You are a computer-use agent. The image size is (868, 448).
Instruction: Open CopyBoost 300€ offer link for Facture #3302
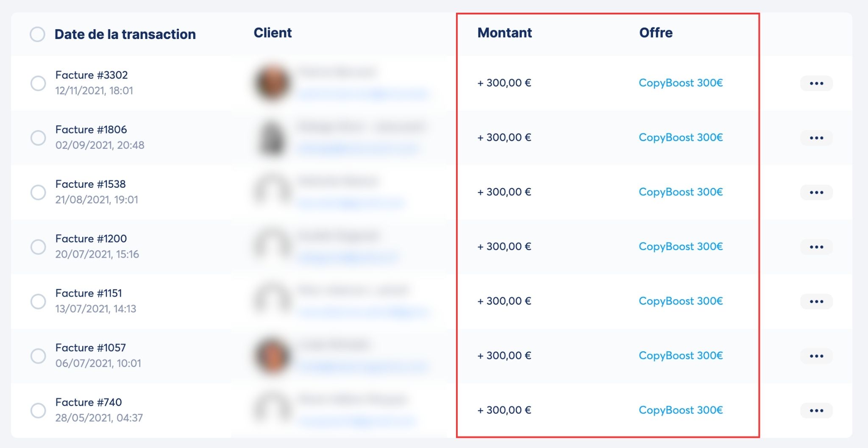[681, 83]
